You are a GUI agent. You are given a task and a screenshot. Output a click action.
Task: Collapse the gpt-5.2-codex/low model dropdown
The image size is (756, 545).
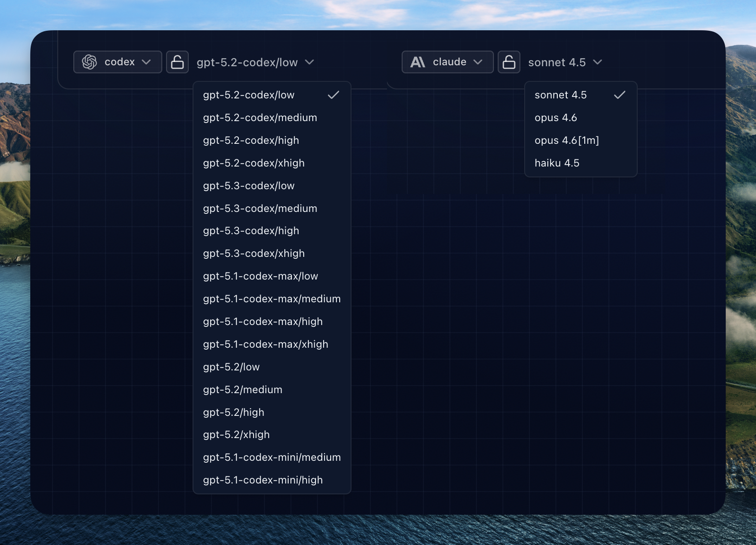click(255, 62)
